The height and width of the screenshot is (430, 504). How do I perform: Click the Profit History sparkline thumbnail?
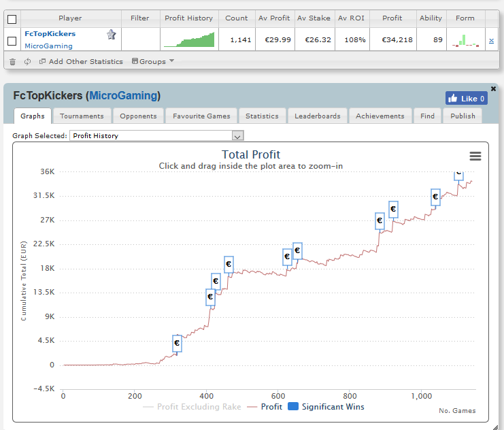click(x=189, y=39)
